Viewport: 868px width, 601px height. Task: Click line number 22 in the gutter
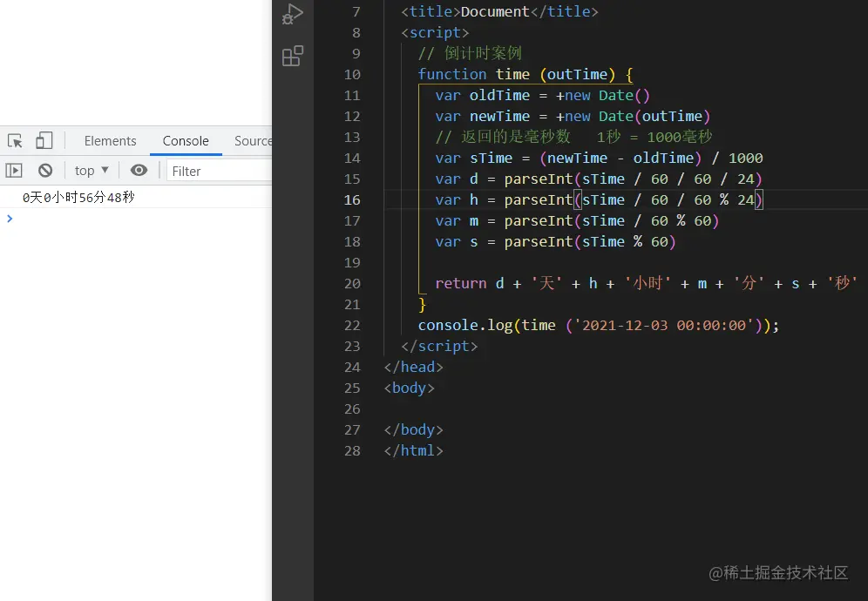(x=352, y=326)
